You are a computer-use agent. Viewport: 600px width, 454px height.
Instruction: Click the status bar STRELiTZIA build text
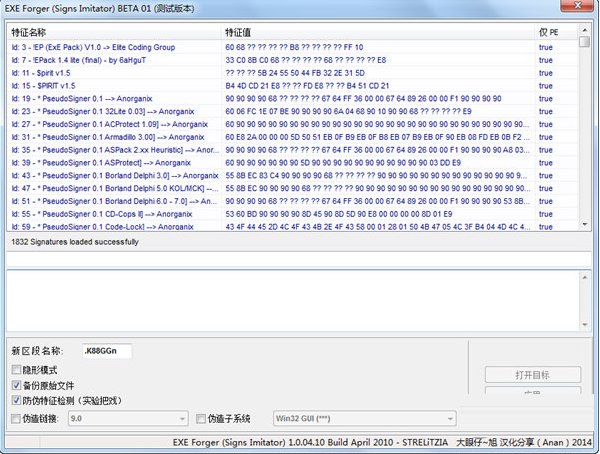(x=310, y=443)
